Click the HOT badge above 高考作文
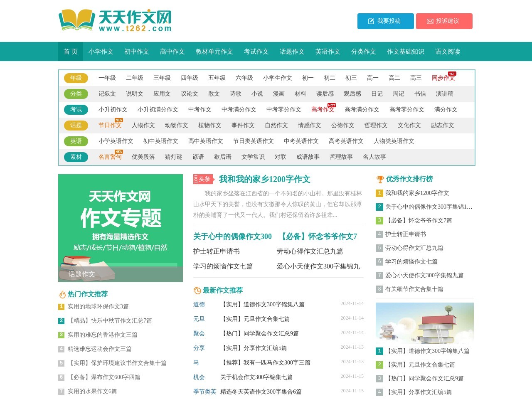Viewport: 532px width, 399px height. 332,106
